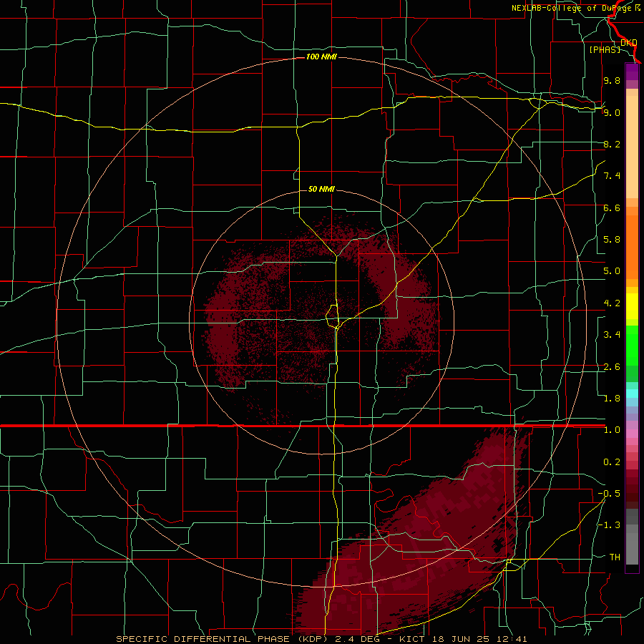The image size is (644, 644).
Task: Click the -1.3 value on color scale
Action: coord(609,525)
